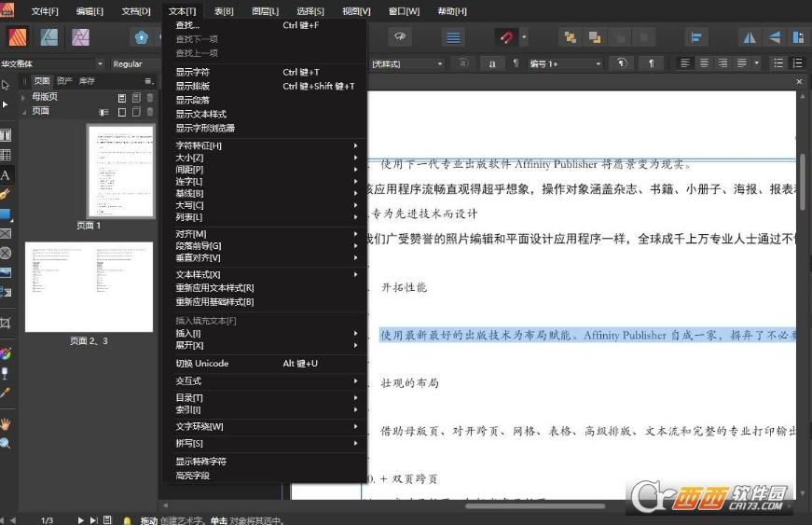This screenshot has width=812, height=525.
Task: Switch to the 资产 panel tab
Action: click(x=64, y=81)
